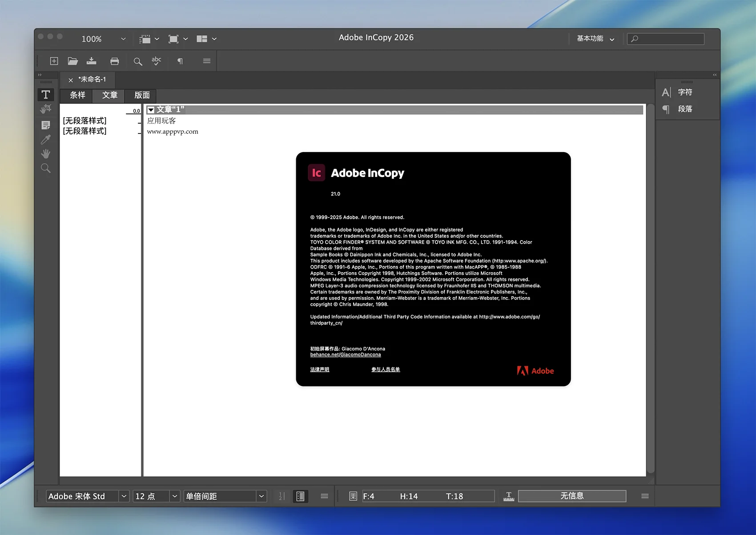The width and height of the screenshot is (756, 535).
Task: Open the 法律声明 legal notices link
Action: click(319, 370)
